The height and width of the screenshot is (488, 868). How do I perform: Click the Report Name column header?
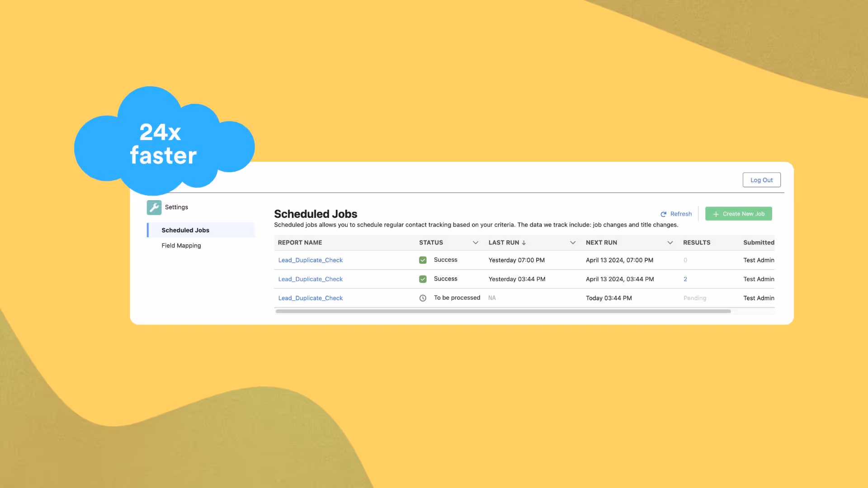click(x=300, y=243)
